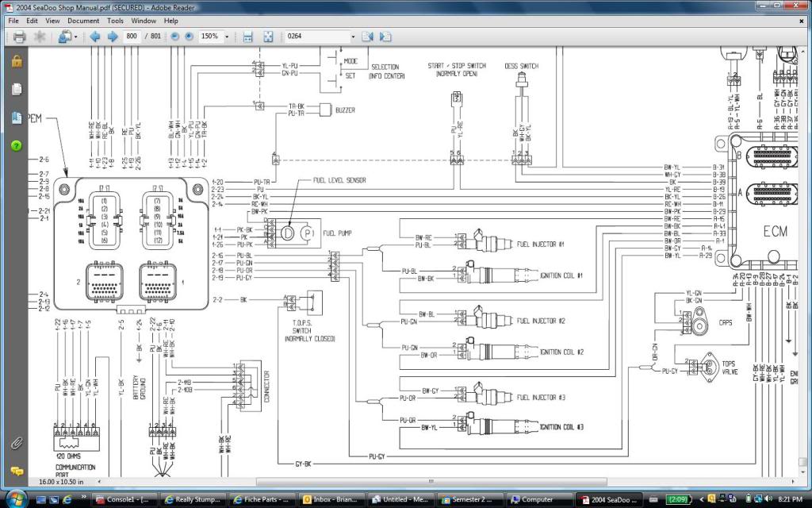Click the scrolling pages fit-width icon
This screenshot has width=812, height=508.
(247, 37)
